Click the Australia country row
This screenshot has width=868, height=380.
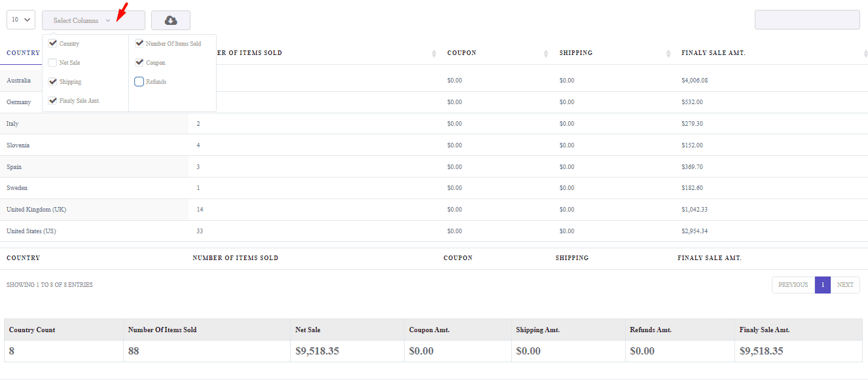click(20, 80)
